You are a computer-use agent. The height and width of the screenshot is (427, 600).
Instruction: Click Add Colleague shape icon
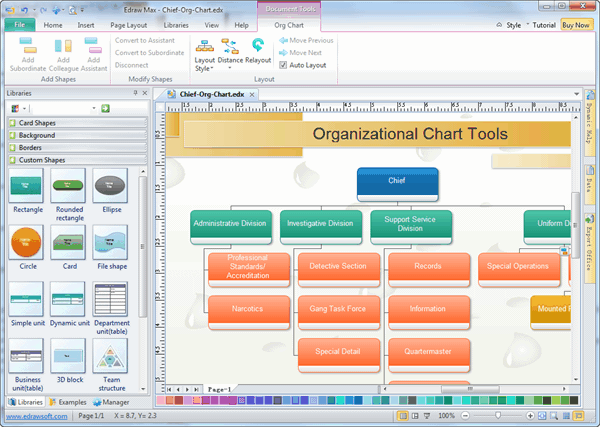click(59, 46)
